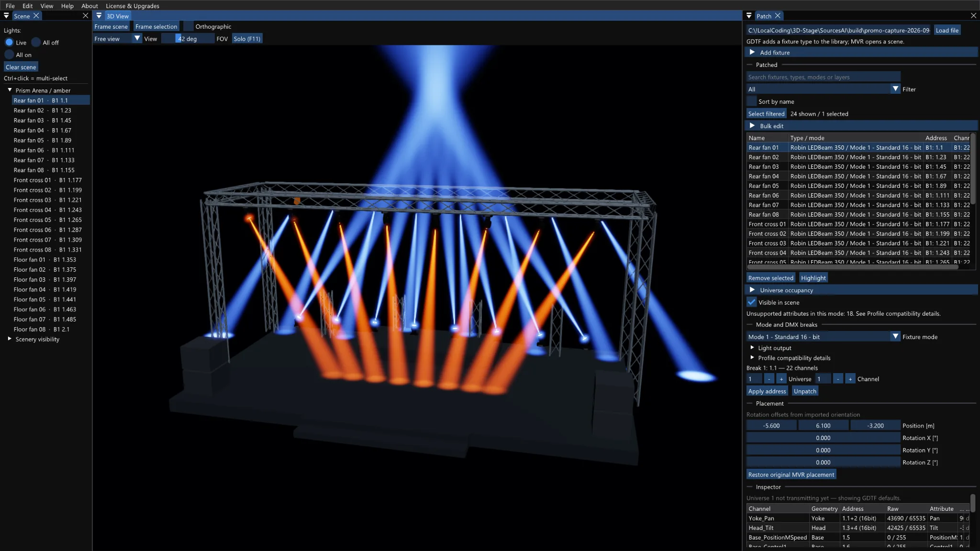This screenshot has width=980, height=551.
Task: Adjust the 42 deg FOV slider
Action: click(x=188, y=39)
